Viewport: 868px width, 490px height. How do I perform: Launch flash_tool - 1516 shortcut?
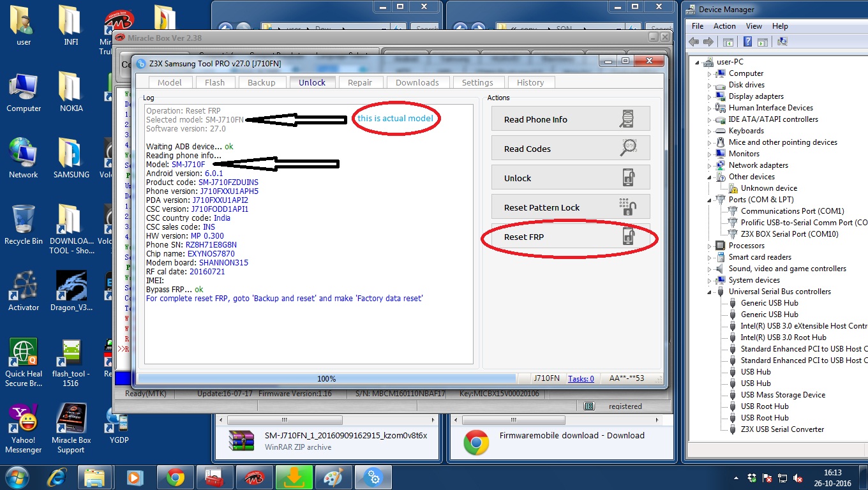[71, 362]
